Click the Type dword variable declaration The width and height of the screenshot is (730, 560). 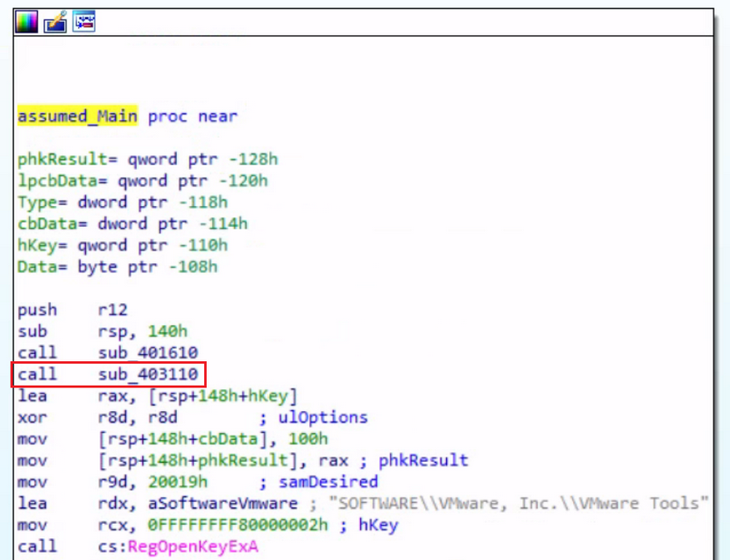pyautogui.click(x=123, y=202)
